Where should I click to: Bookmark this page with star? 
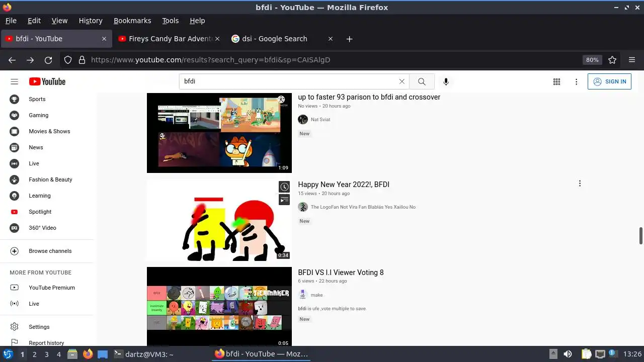click(612, 60)
